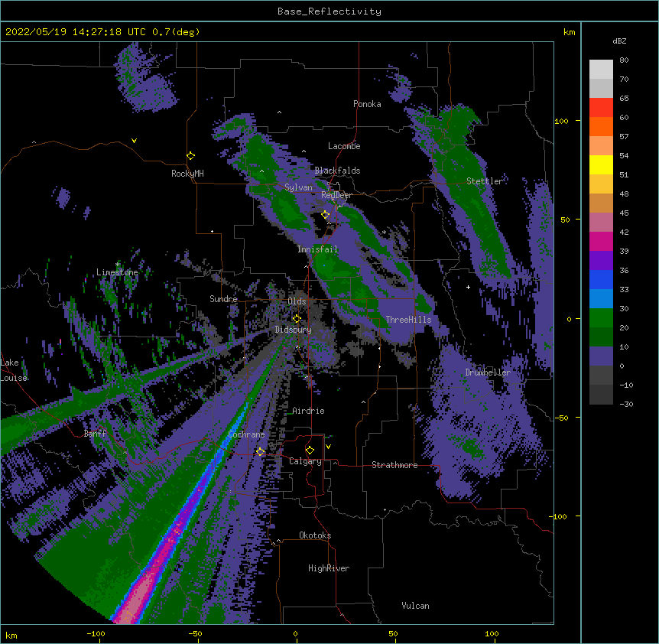Click the red 65 dBZ legend swatch
This screenshot has width=659, height=644.
601,108
